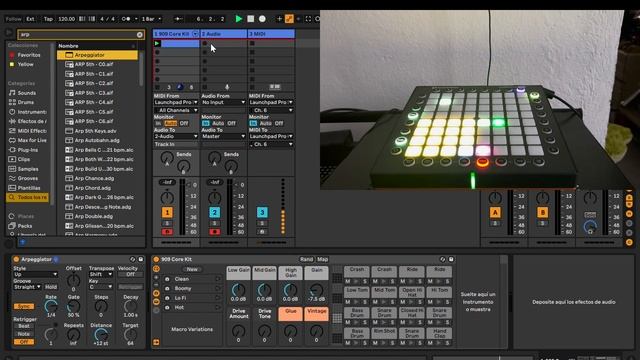This screenshot has width=640, height=360.
Task: Click the Tap tempo button
Action: (x=48, y=19)
